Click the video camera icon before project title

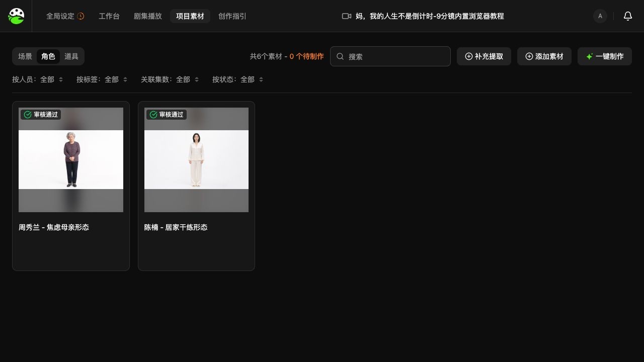[347, 16]
